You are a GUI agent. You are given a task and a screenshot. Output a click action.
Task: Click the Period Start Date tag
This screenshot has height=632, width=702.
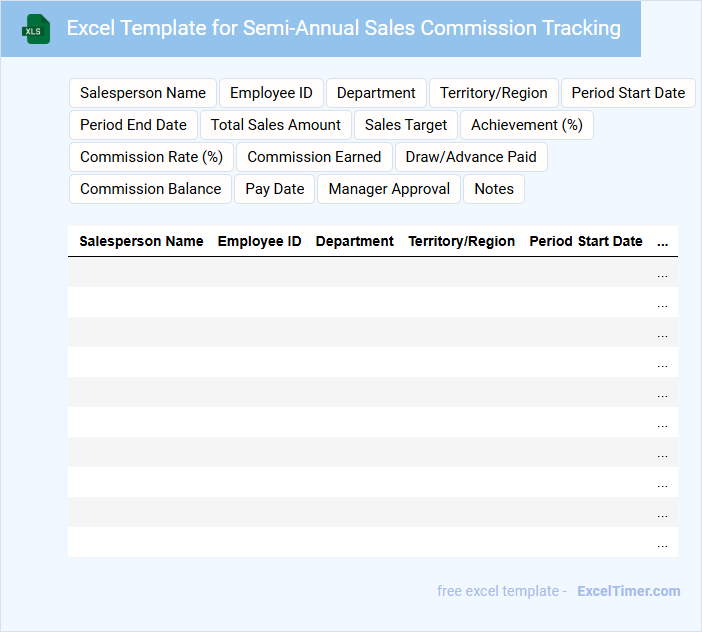pos(628,93)
